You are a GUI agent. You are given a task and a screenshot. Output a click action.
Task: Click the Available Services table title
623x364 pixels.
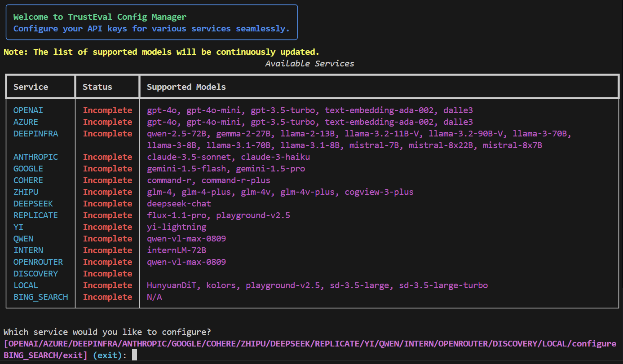point(309,64)
